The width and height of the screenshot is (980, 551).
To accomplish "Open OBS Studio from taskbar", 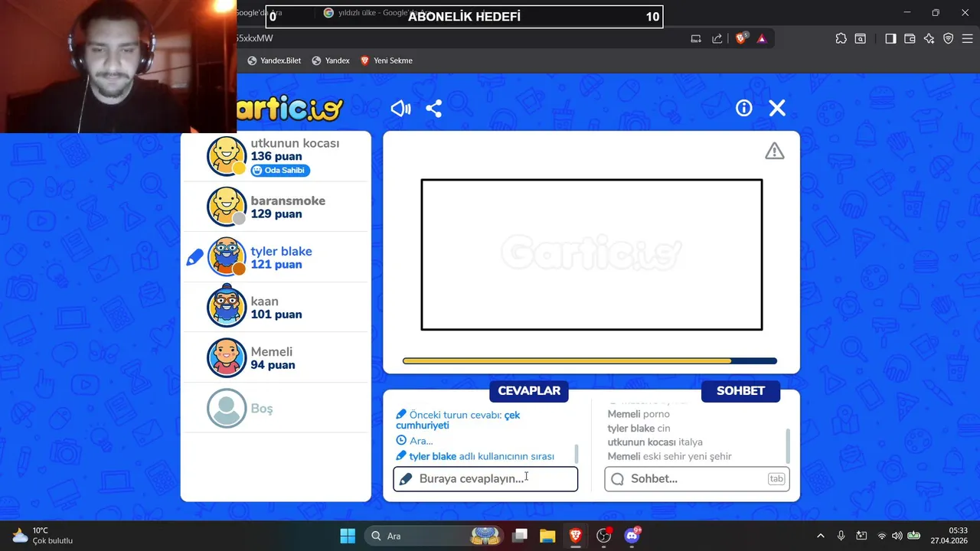I will [x=604, y=536].
